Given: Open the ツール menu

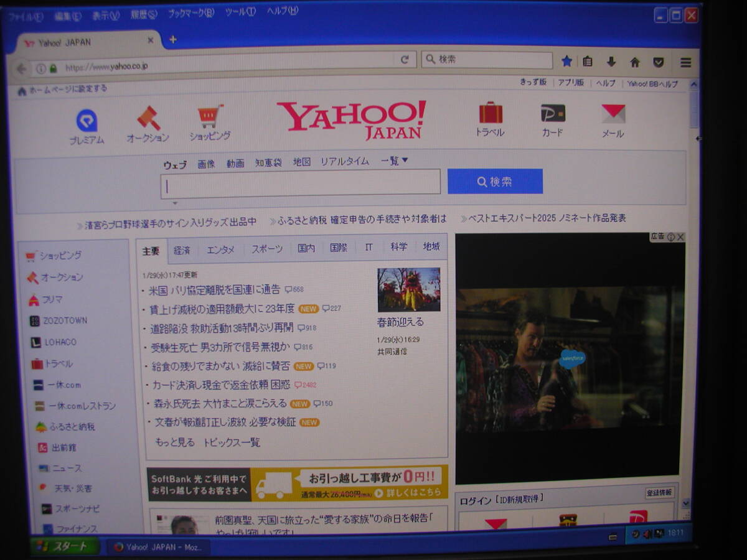Looking at the screenshot, I should (240, 12).
